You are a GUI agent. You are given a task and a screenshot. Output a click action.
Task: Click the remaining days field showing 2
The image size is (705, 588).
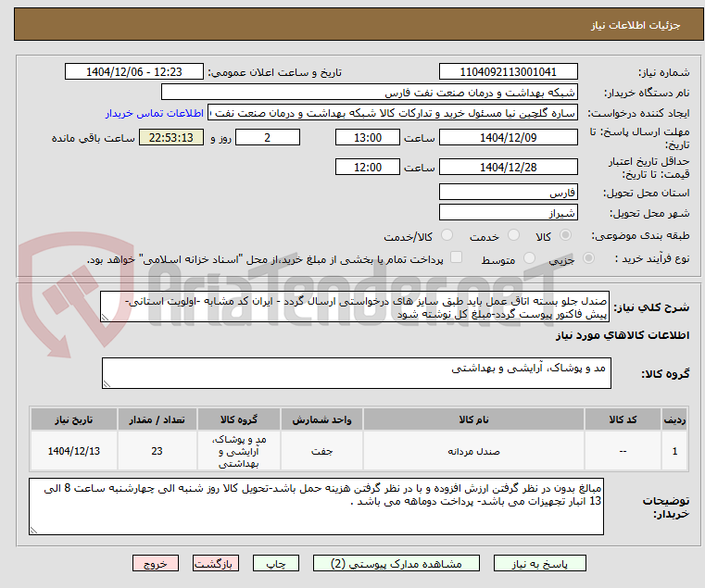click(x=268, y=138)
